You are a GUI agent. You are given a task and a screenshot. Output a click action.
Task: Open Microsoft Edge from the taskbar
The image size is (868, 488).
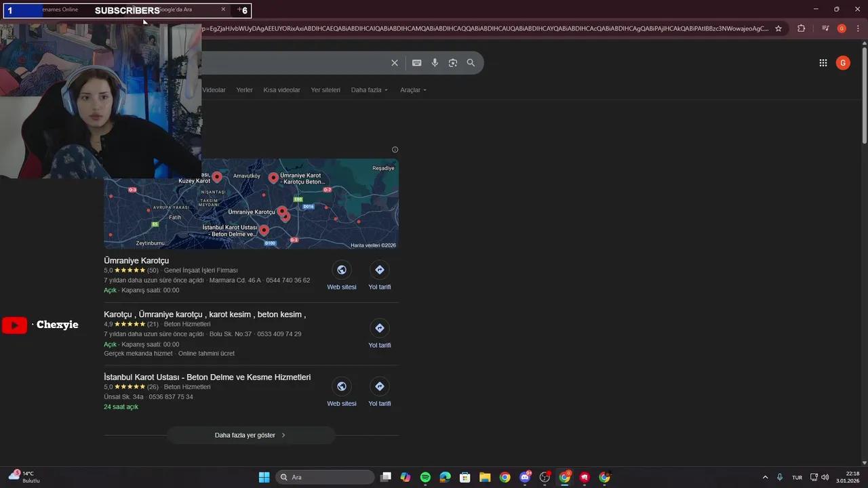[x=445, y=477]
